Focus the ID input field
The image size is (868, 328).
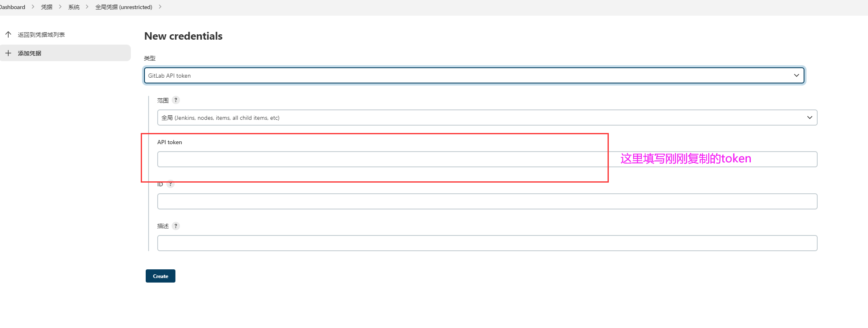point(487,202)
